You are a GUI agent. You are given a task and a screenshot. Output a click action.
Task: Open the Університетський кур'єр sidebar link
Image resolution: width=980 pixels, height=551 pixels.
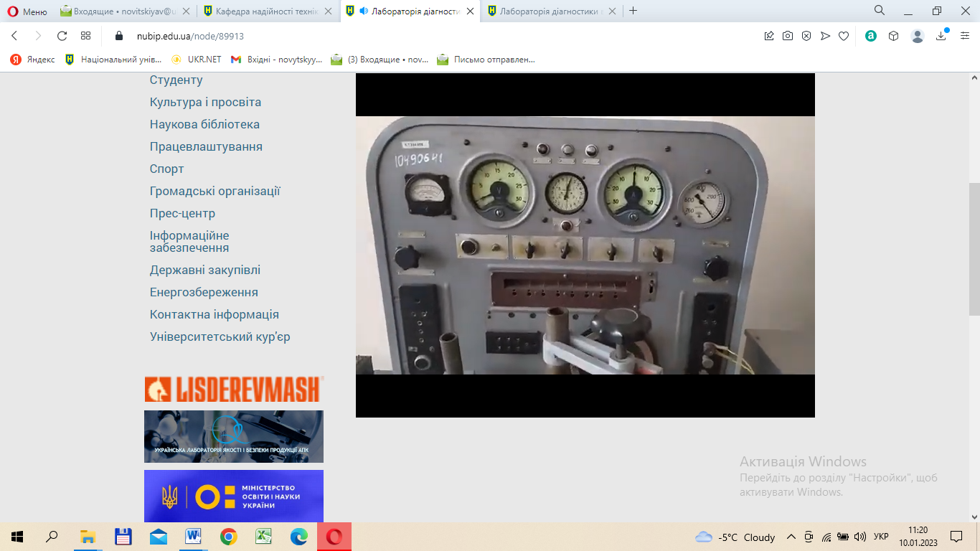[x=220, y=337]
